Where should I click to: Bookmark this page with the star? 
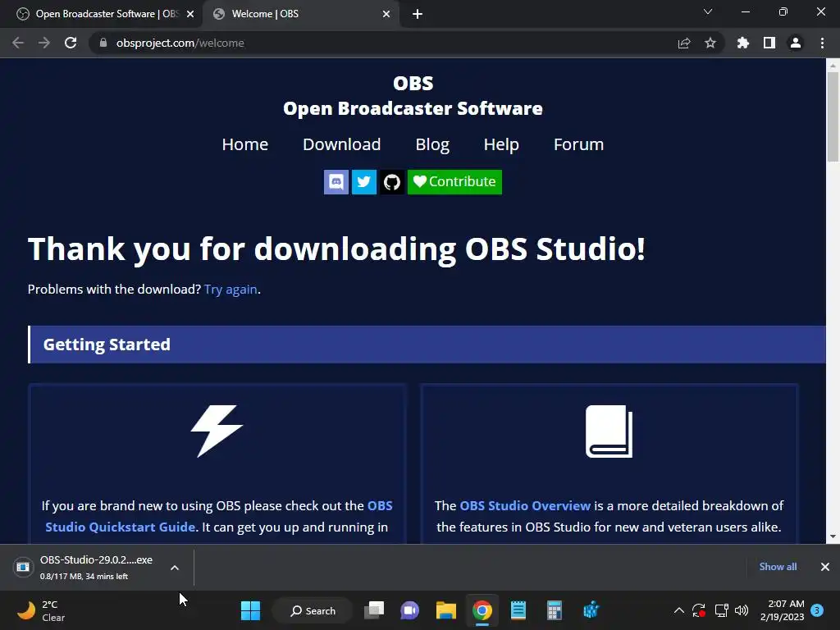710,43
